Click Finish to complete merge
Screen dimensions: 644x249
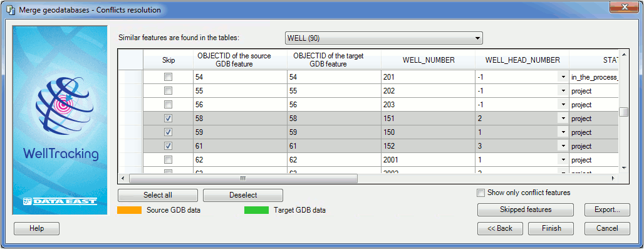coord(551,228)
